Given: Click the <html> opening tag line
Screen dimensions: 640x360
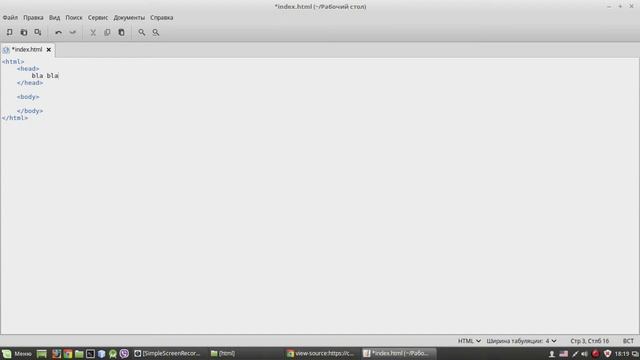Looking at the screenshot, I should coord(13,62).
